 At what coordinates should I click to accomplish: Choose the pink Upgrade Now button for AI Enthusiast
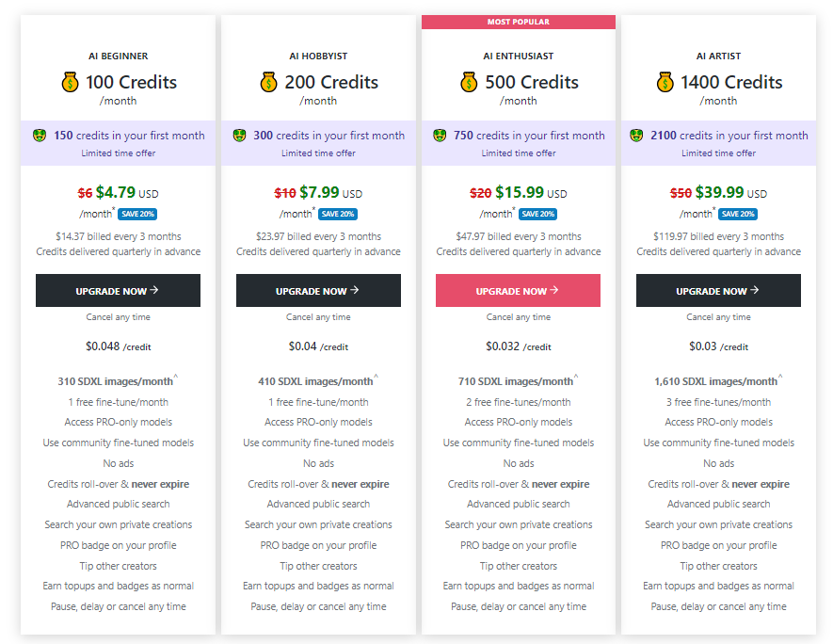coord(518,291)
